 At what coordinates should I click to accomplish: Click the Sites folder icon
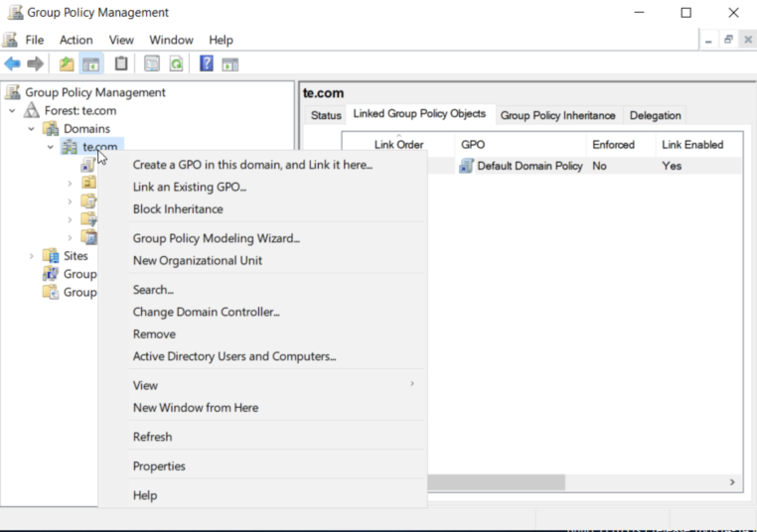pyautogui.click(x=51, y=256)
